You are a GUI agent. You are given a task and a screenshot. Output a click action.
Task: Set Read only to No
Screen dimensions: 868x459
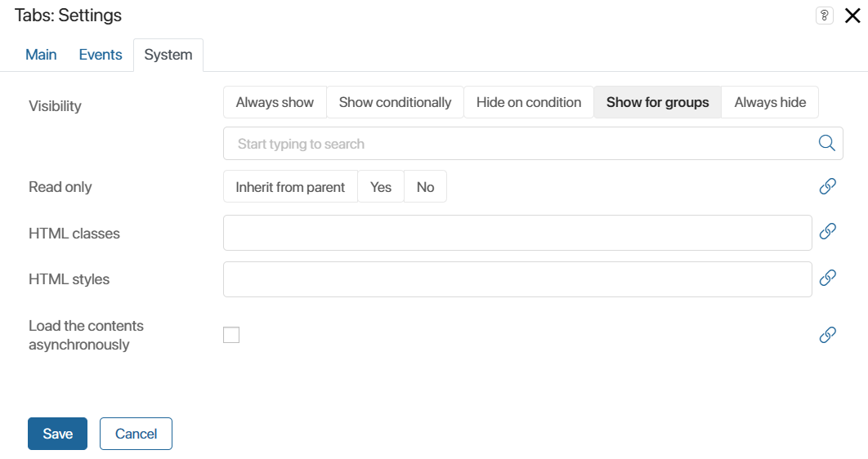pos(425,187)
